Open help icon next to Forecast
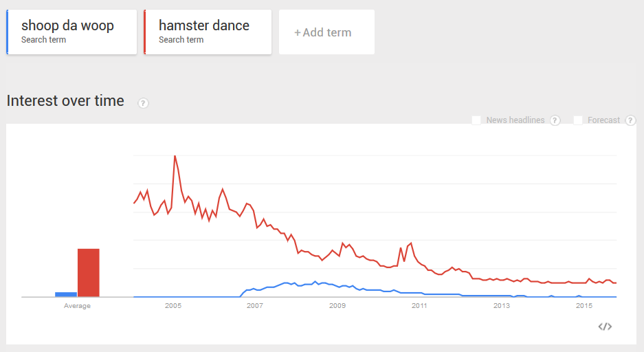The image size is (644, 352). [x=630, y=120]
